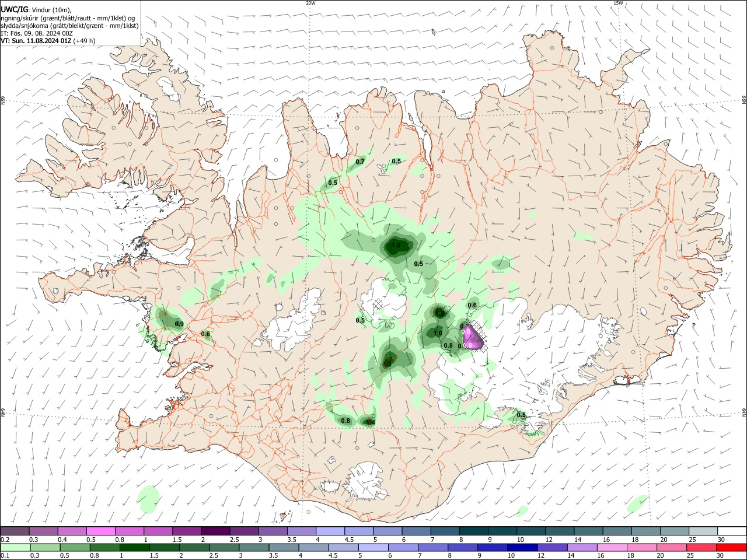The image size is (747, 560).
Task: Click the '1.6' precipitation value on the map
Action: (440, 314)
